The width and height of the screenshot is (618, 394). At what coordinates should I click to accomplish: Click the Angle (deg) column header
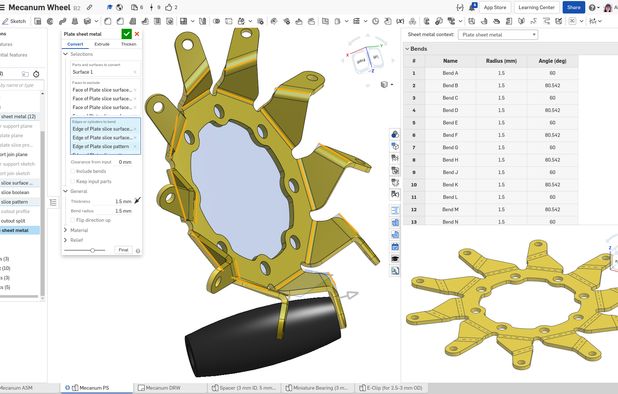pyautogui.click(x=552, y=61)
